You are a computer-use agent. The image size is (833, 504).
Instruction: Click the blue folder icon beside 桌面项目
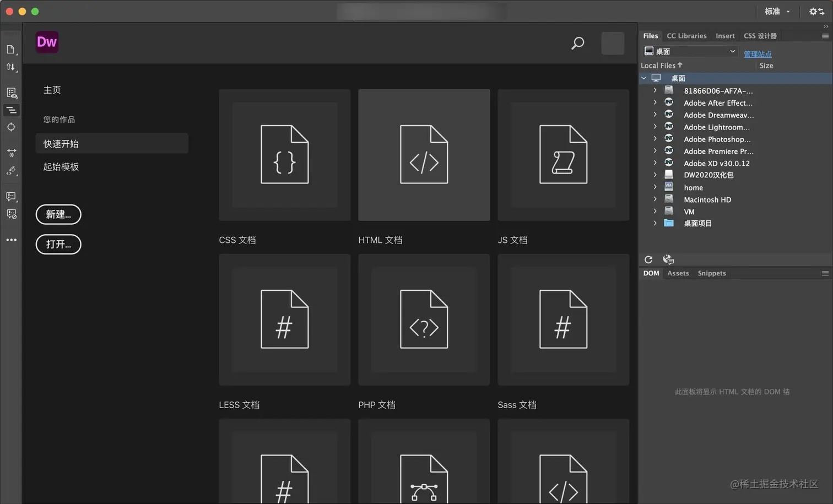click(x=669, y=223)
